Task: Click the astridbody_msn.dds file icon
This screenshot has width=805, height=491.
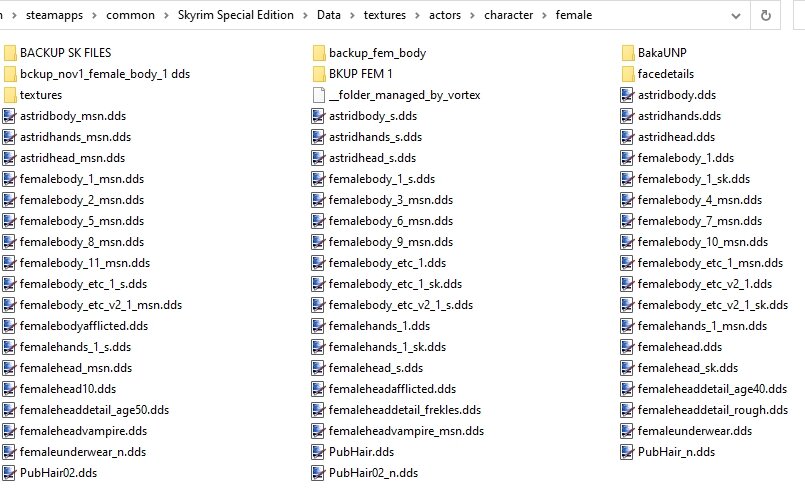Action: coord(9,116)
